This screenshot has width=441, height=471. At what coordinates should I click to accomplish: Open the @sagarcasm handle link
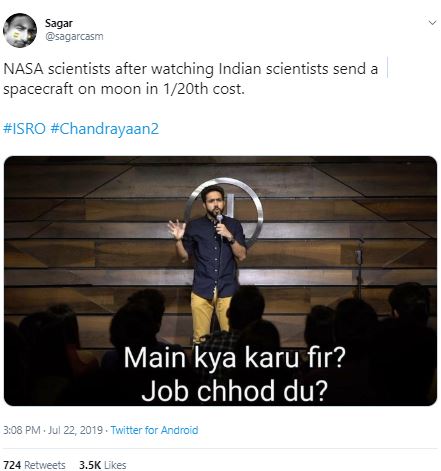74,36
